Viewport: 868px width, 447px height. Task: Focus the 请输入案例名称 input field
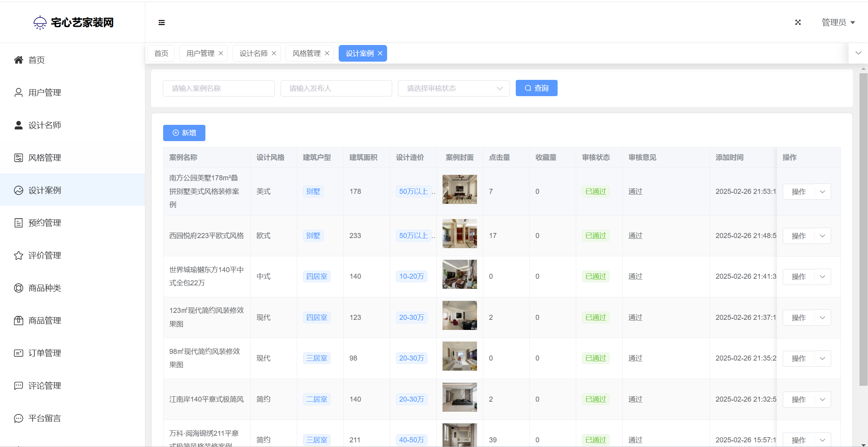pos(219,88)
